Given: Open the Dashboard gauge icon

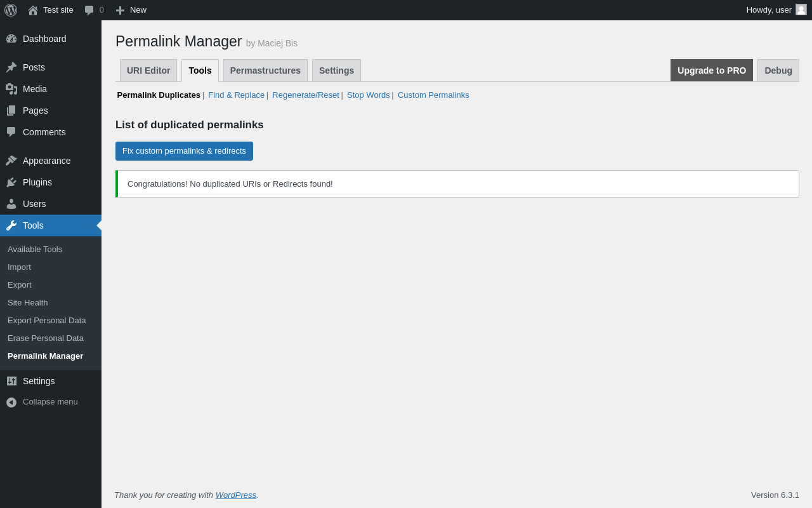Looking at the screenshot, I should 11,39.
